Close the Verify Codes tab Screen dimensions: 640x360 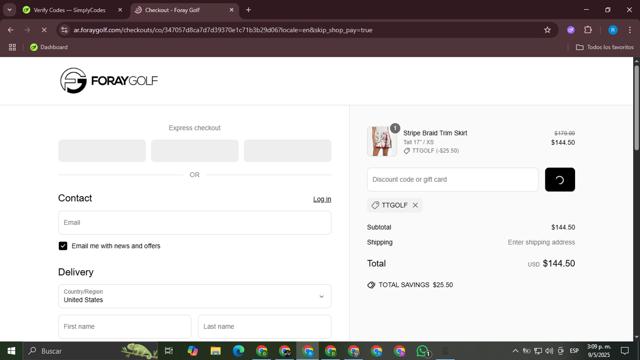pyautogui.click(x=120, y=10)
